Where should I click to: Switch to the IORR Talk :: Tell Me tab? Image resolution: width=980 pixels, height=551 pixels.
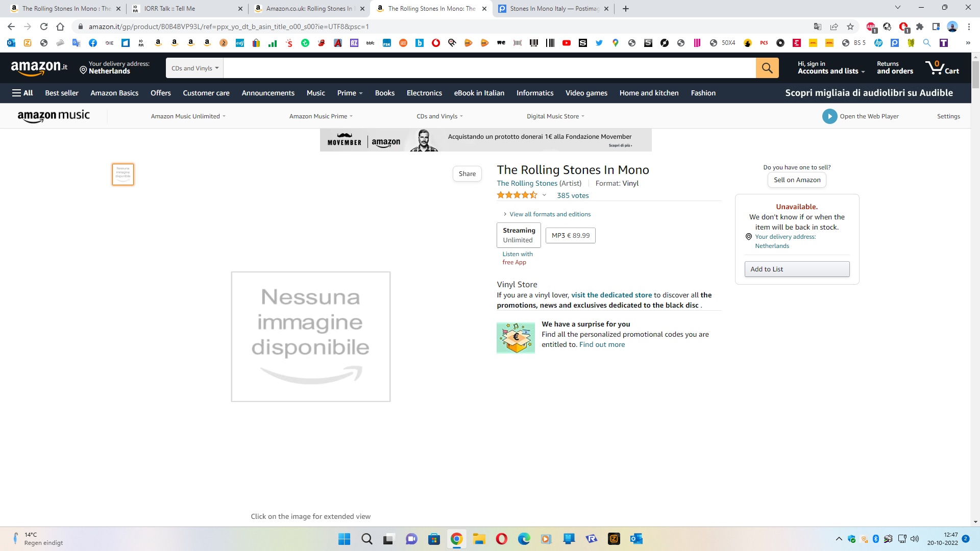tap(186, 9)
